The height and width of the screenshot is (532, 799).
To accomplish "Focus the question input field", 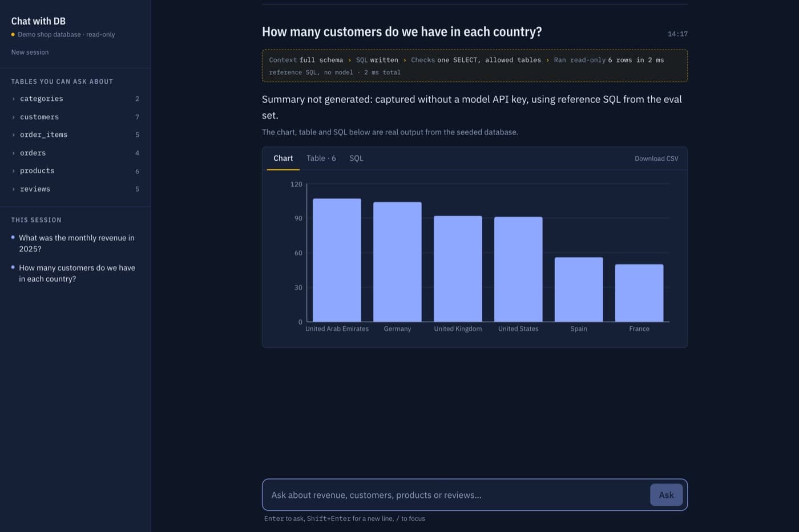I will (457, 495).
